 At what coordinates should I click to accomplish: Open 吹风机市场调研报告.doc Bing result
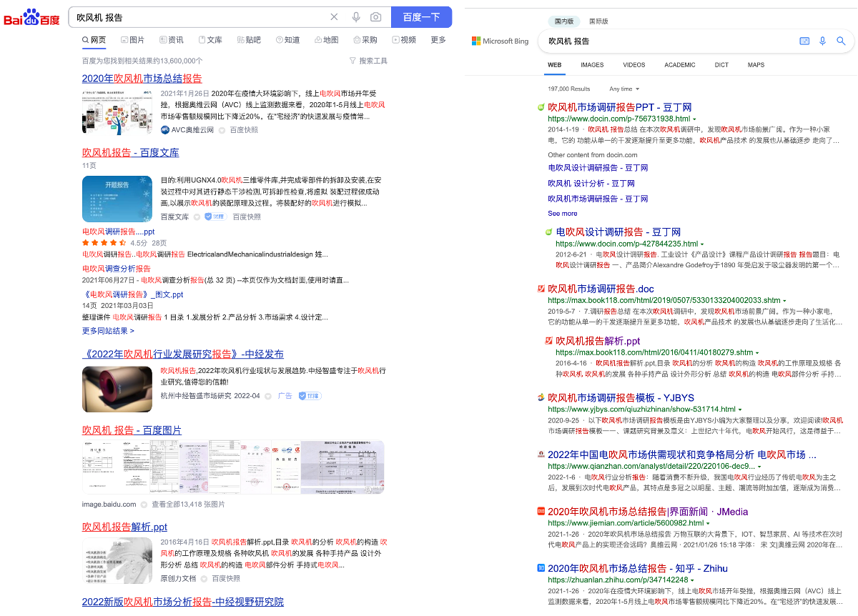pos(601,289)
